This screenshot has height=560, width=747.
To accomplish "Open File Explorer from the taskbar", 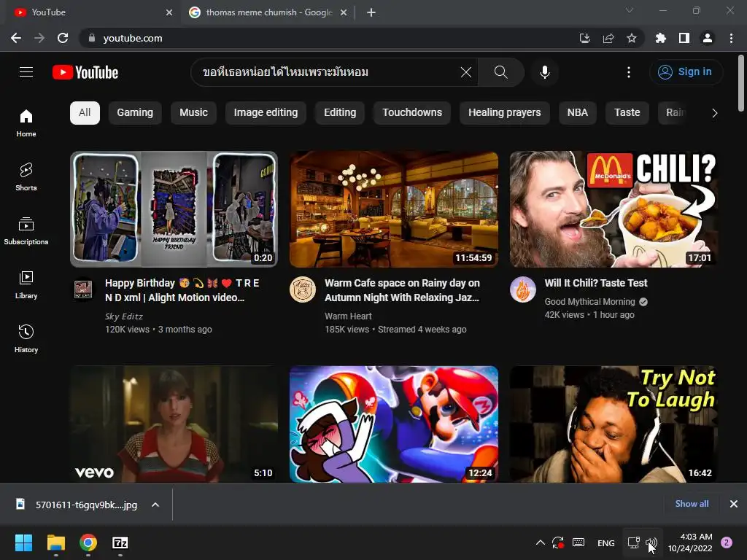I will (55, 542).
